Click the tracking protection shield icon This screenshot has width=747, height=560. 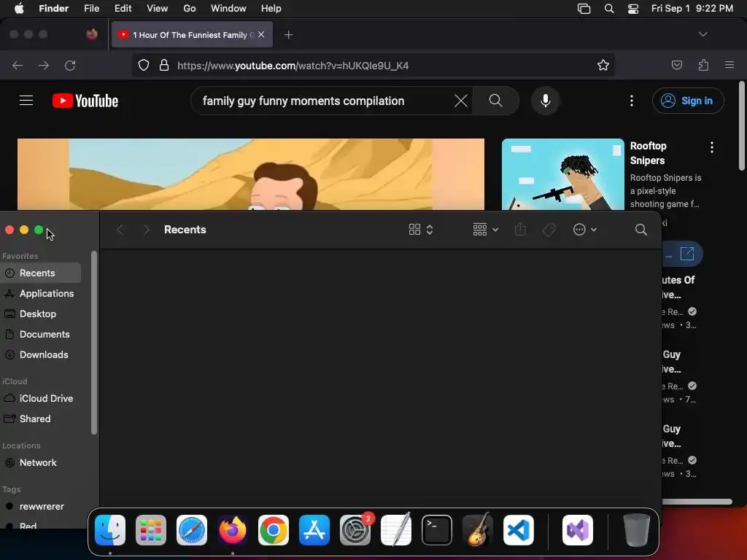pos(144,65)
